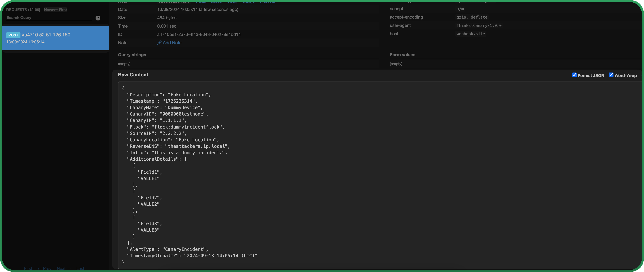Click the REQUESTS (1/100) counter label
This screenshot has width=644, height=272.
pyautogui.click(x=23, y=10)
